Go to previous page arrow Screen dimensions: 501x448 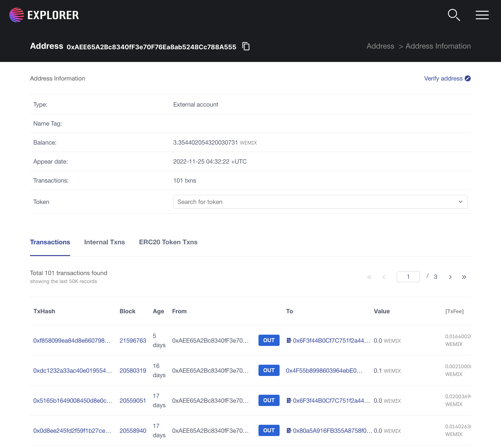(384, 277)
